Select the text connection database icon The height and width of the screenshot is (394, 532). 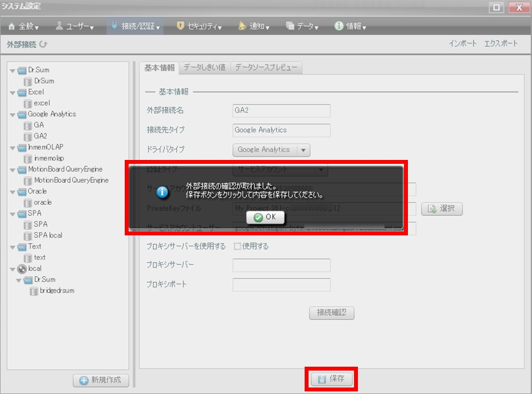tap(28, 258)
